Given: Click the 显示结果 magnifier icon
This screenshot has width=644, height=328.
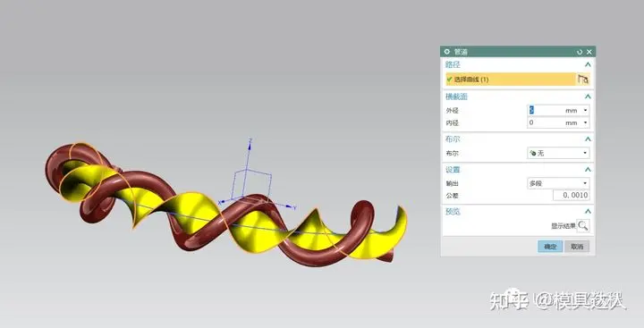Looking at the screenshot, I should (x=583, y=225).
